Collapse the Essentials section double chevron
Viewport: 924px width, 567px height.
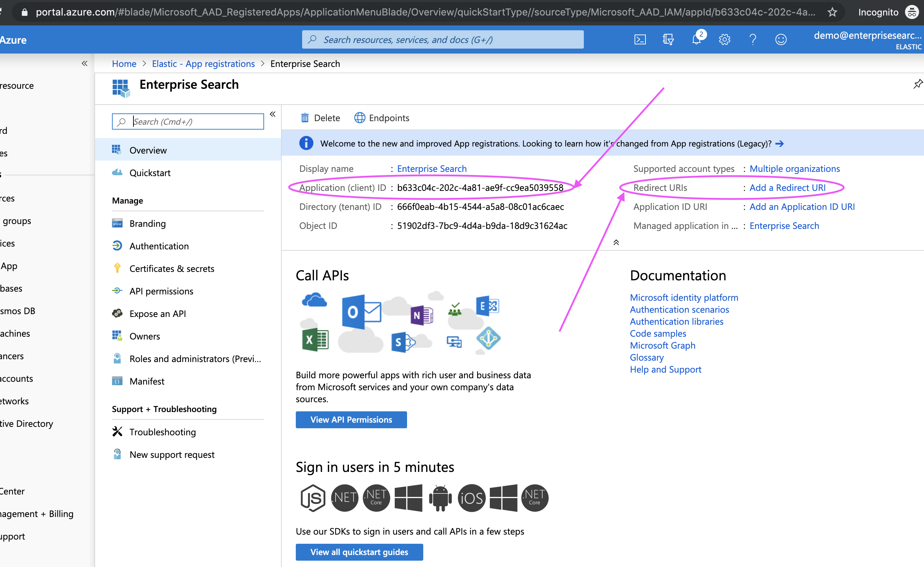pos(616,243)
